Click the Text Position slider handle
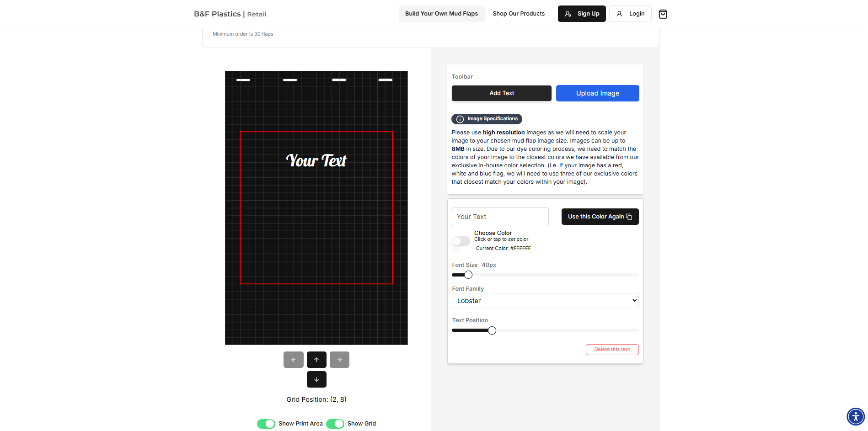The image size is (868, 431). point(492,330)
